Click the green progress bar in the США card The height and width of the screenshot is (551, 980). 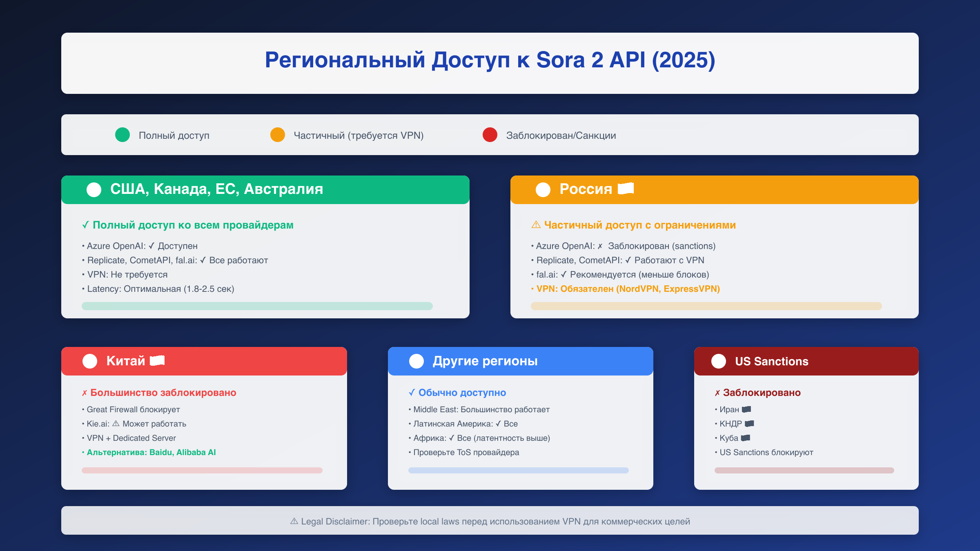tap(257, 306)
